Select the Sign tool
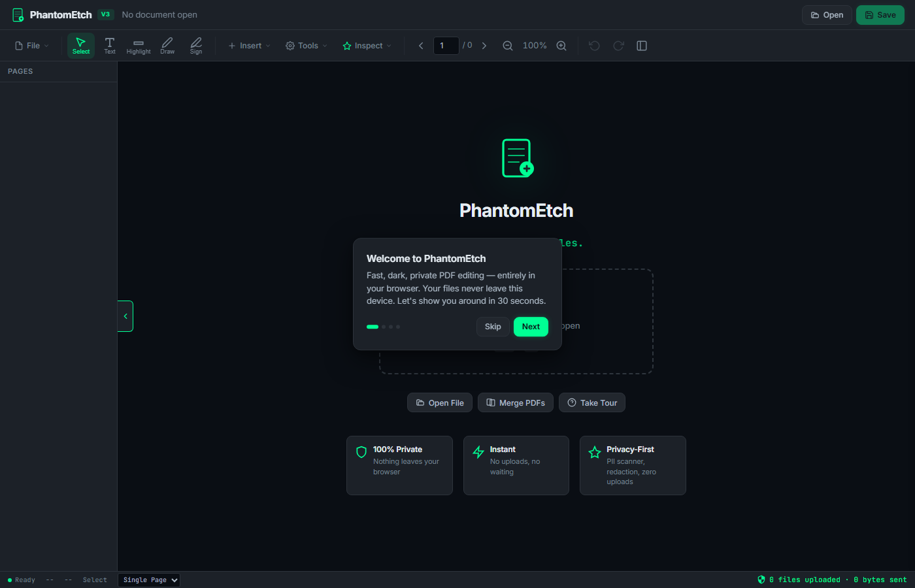 click(195, 45)
